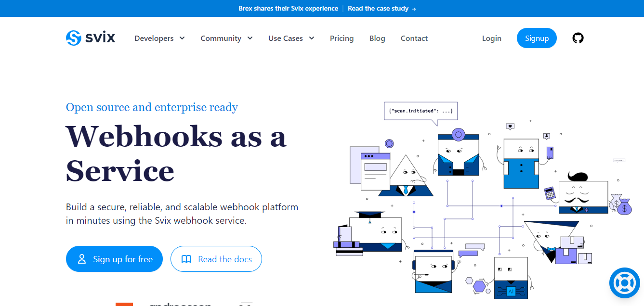Click the doctor character with head mirror
Viewport: 644px width, 306px height.
[459, 152]
